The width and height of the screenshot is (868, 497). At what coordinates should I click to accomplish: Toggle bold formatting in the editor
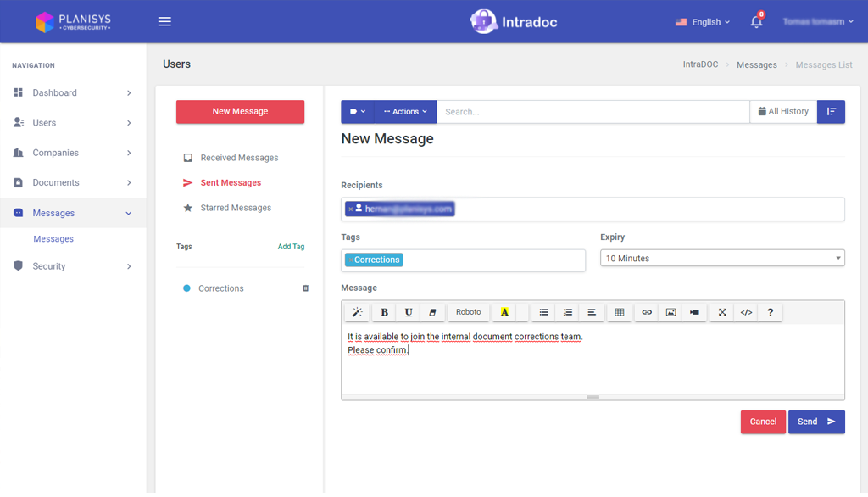(x=384, y=312)
